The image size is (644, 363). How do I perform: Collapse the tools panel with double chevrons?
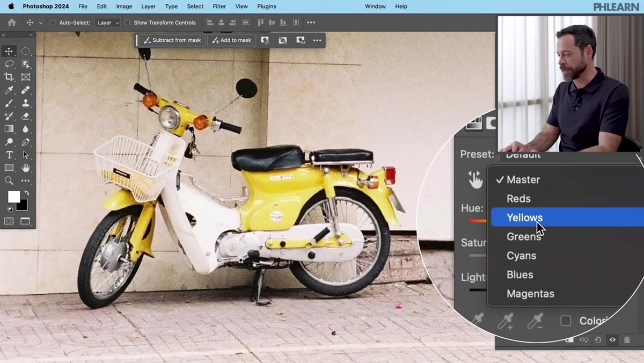[31, 35]
